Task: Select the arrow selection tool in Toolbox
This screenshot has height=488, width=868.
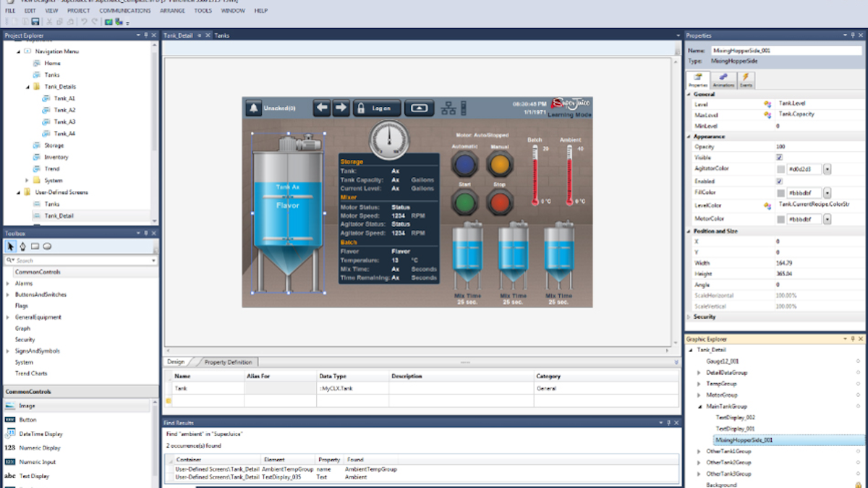Action: (10, 246)
